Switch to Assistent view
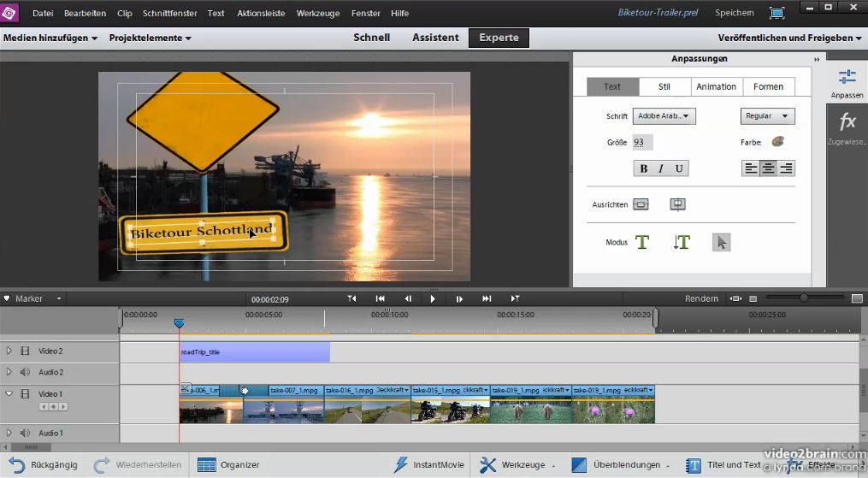 tap(435, 37)
